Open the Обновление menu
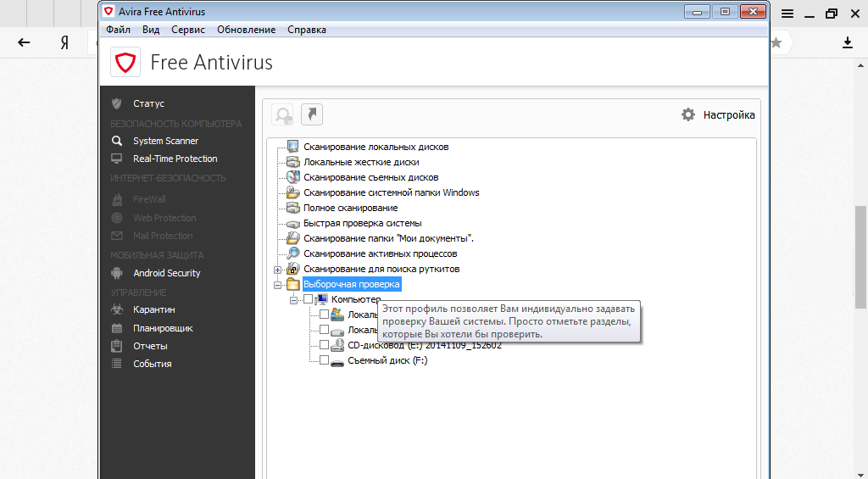 246,30
